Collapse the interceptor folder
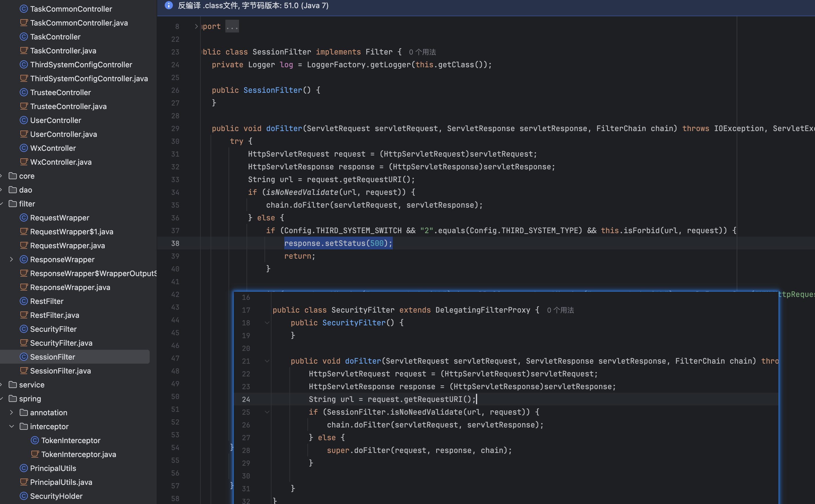Image resolution: width=815 pixels, height=504 pixels. [x=11, y=426]
